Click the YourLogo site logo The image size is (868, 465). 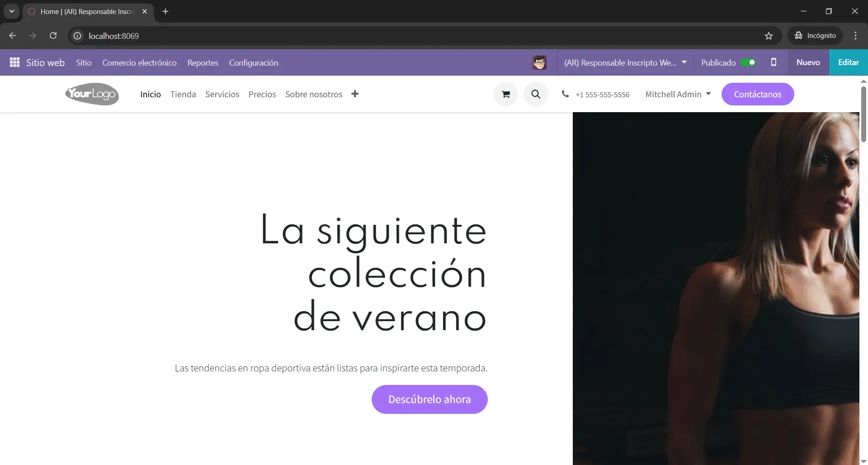pos(92,94)
